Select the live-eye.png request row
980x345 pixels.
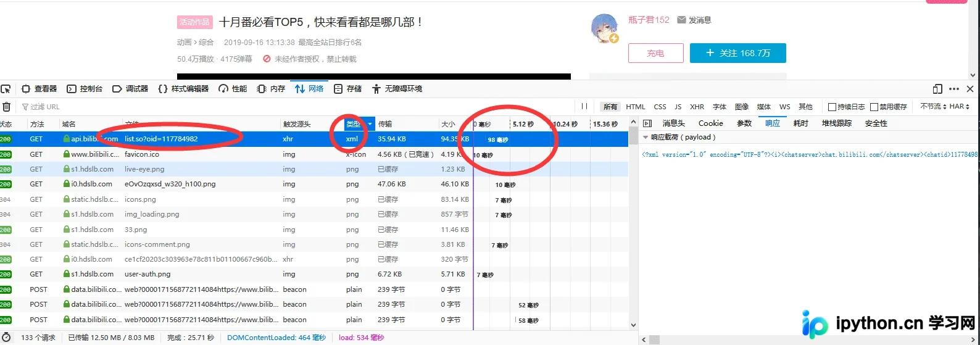tap(314, 169)
